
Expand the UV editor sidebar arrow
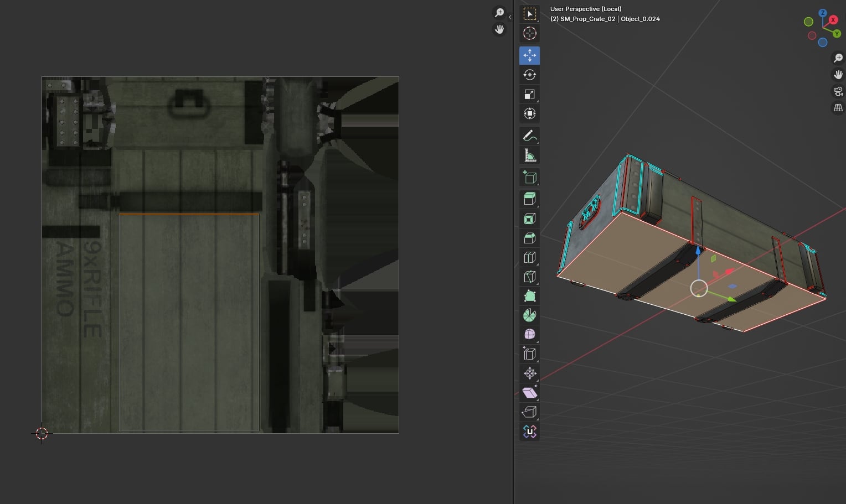[510, 17]
